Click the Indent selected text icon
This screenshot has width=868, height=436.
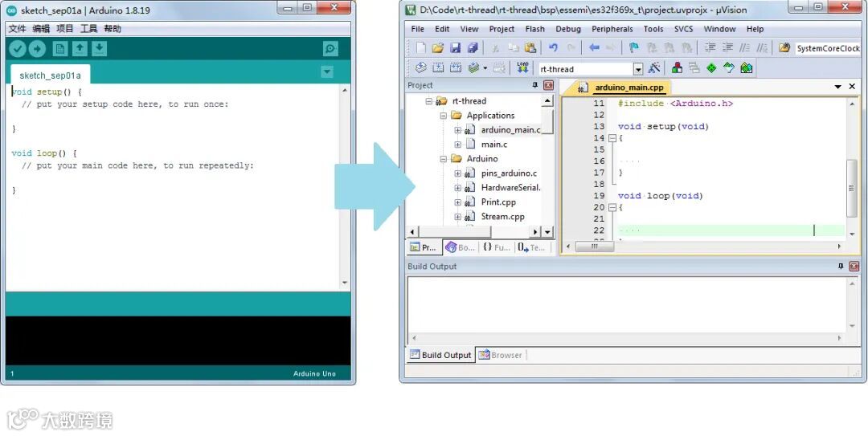coord(710,48)
